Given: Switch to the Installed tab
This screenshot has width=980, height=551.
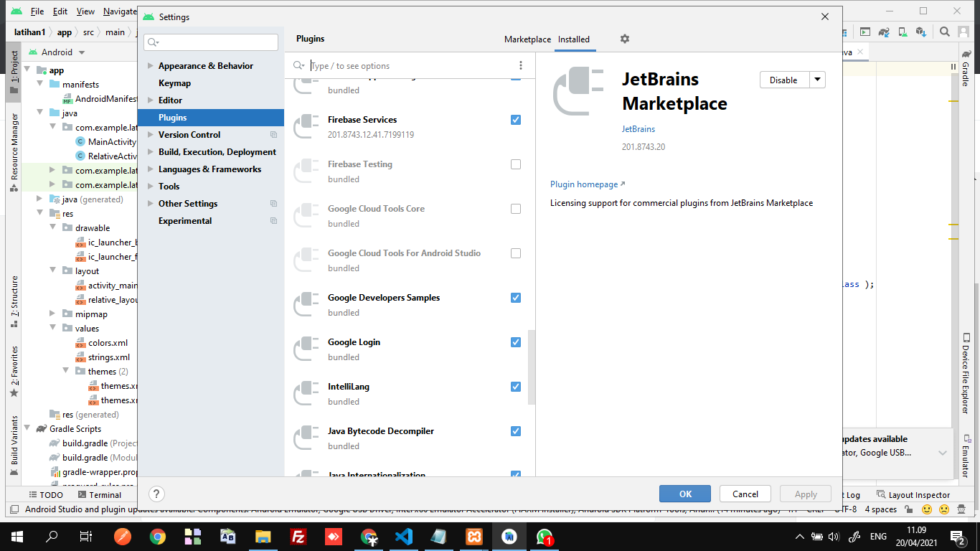Looking at the screenshot, I should [574, 39].
